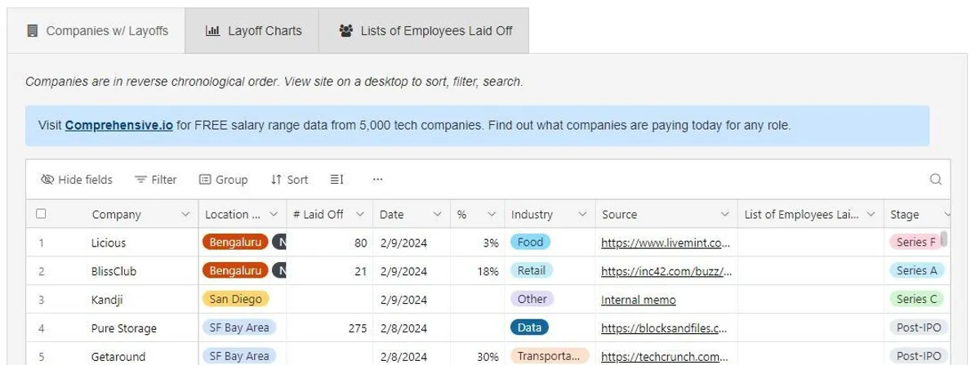Switch to the Layoff Charts tab
Viewport: 980px width, 365px height.
tap(252, 31)
